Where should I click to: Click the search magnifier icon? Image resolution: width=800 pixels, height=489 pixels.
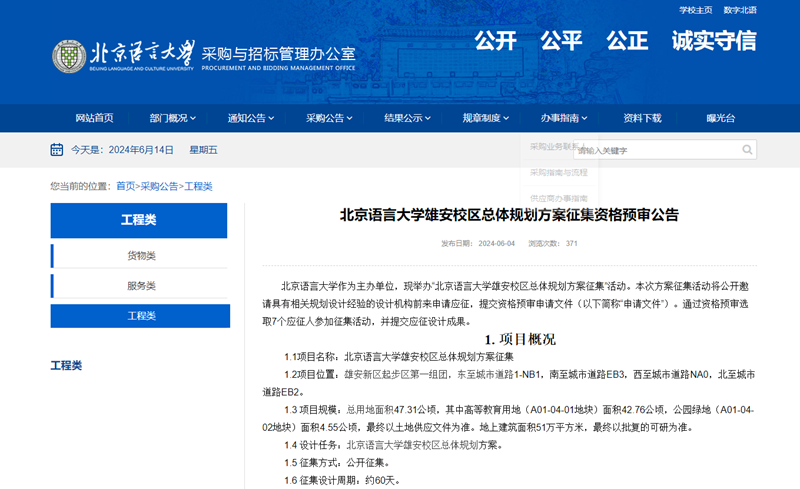pyautogui.click(x=747, y=150)
